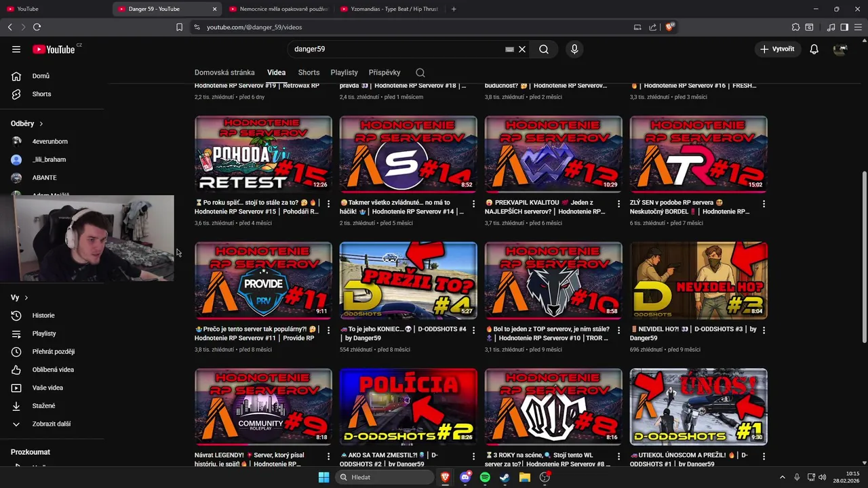Select the Videa channel tab
Viewport: 868px width, 488px height.
276,73
